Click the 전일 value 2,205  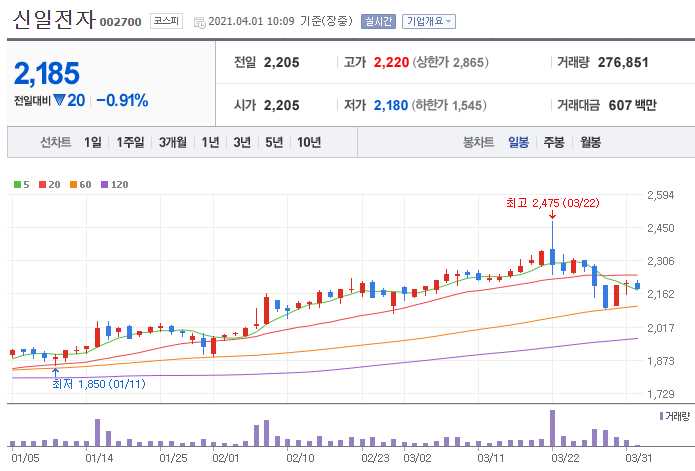tap(281, 62)
